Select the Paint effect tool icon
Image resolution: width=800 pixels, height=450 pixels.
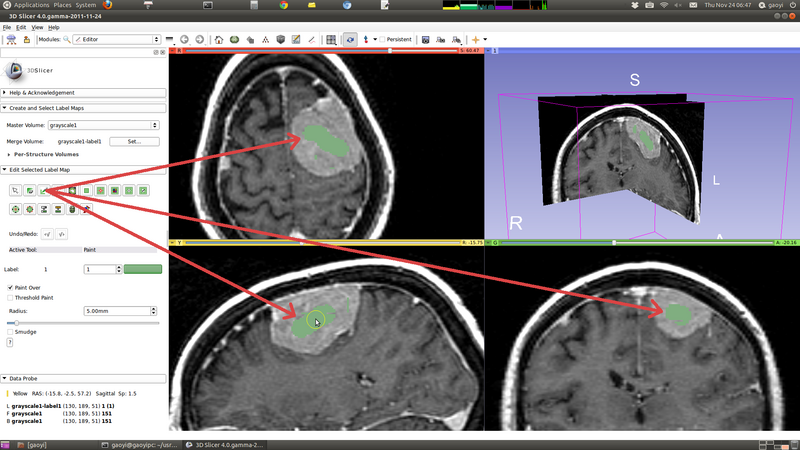(44, 190)
